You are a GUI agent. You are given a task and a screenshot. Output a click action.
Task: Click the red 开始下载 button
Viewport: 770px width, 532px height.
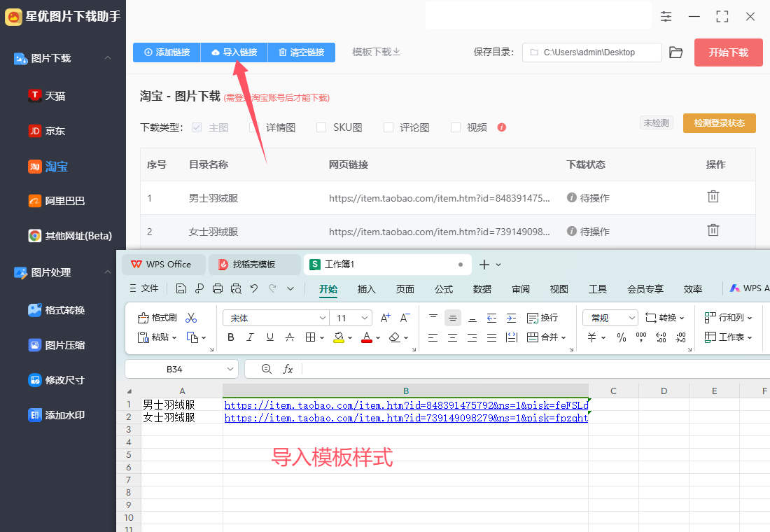tap(728, 52)
